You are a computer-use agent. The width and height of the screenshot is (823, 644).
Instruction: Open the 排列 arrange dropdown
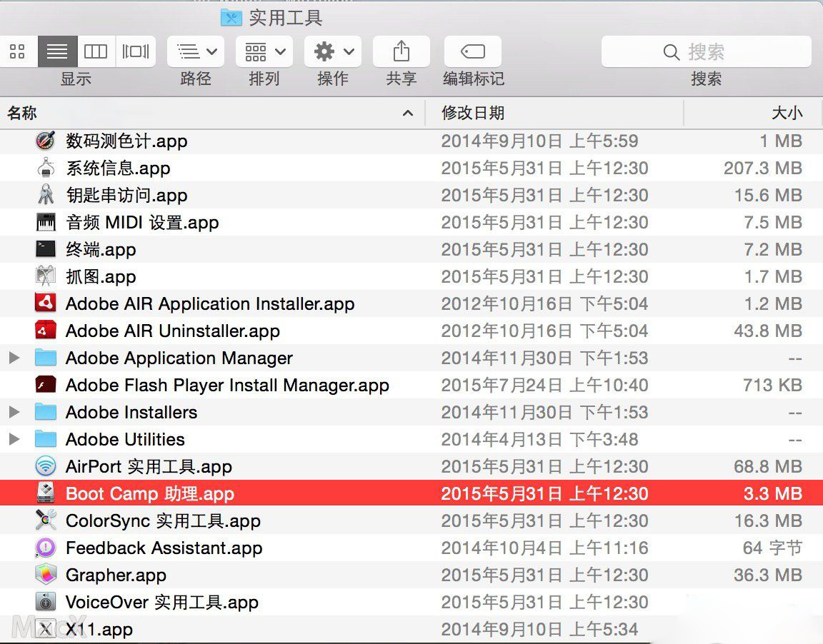pyautogui.click(x=264, y=51)
